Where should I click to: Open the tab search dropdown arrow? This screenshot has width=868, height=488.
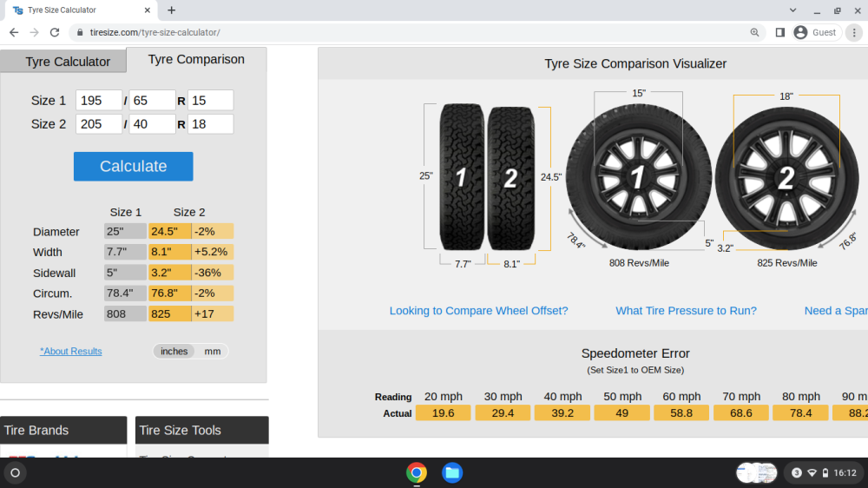tap(792, 10)
